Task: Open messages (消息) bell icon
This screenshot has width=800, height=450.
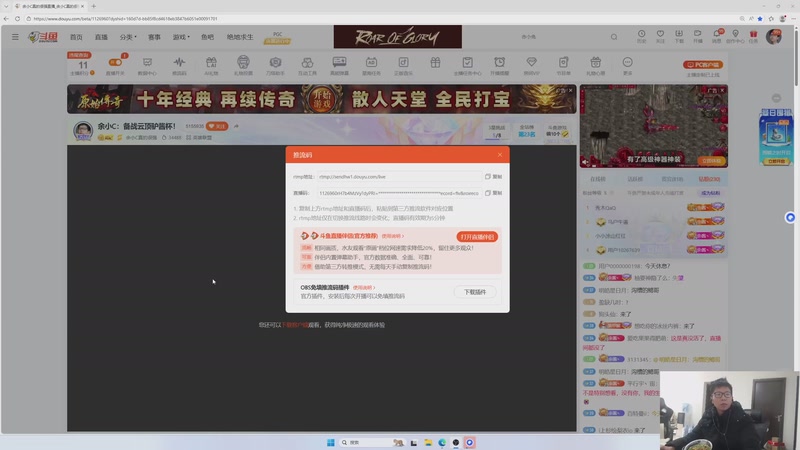Action: tap(717, 36)
